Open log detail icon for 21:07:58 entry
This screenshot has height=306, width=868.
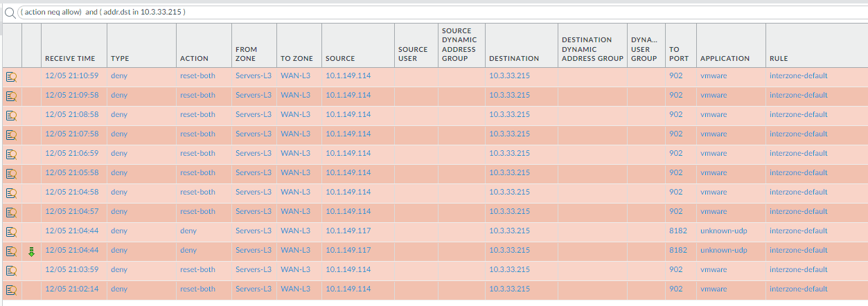click(12, 134)
